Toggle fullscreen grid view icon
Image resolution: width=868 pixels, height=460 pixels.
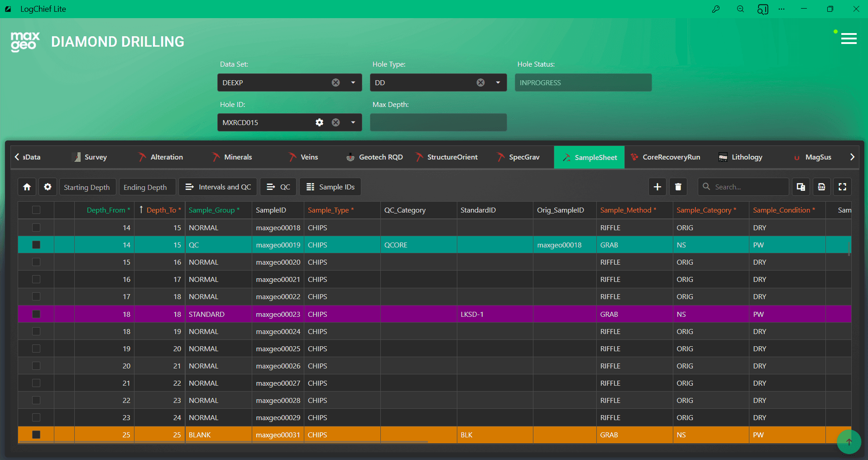tap(842, 187)
